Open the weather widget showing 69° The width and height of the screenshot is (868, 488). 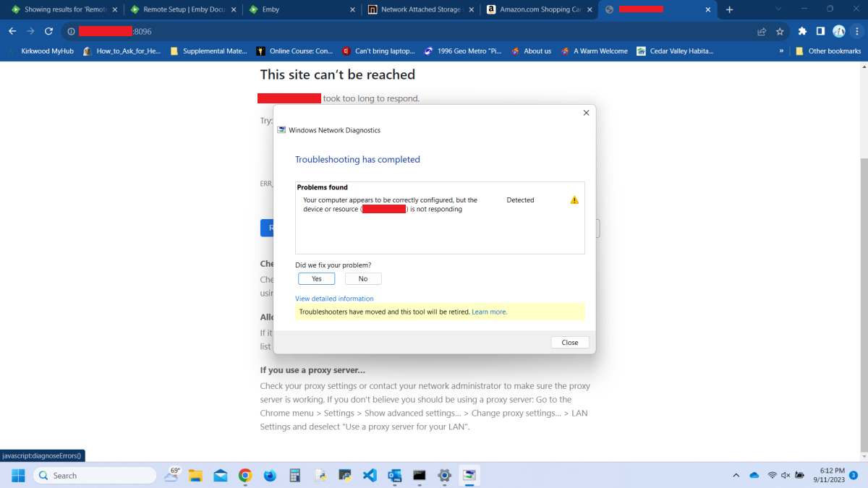pyautogui.click(x=172, y=474)
